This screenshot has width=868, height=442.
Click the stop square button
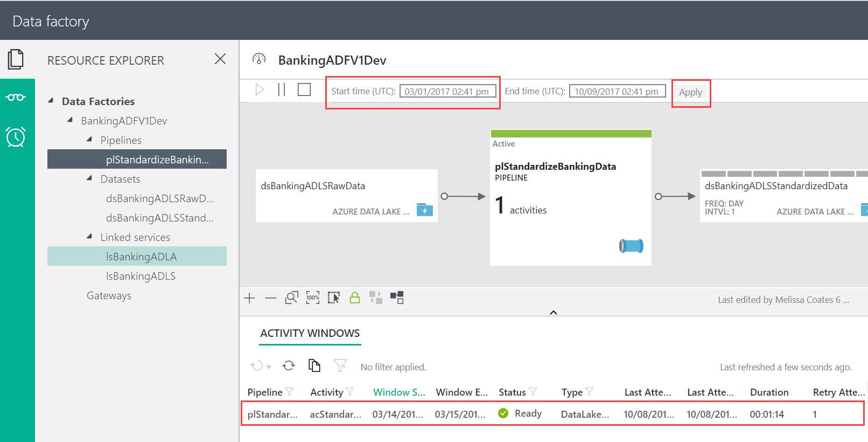coord(304,89)
